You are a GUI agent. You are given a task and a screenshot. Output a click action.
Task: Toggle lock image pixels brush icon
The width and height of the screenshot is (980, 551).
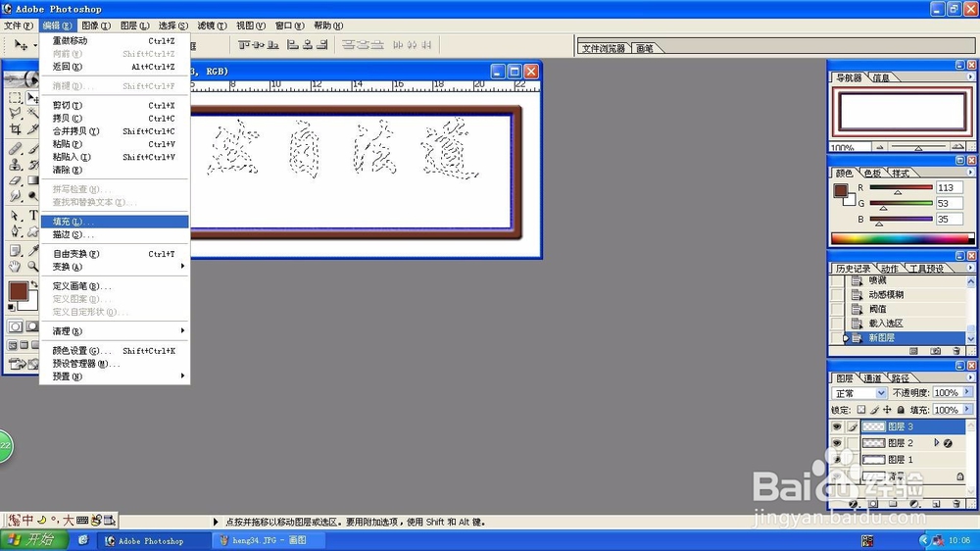coord(874,410)
